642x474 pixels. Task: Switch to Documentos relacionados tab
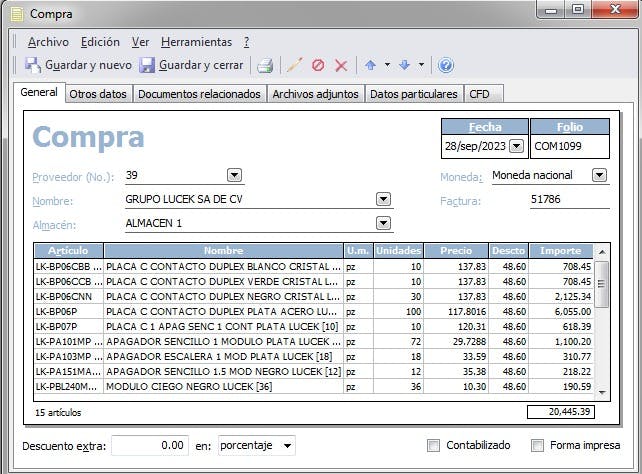click(199, 94)
